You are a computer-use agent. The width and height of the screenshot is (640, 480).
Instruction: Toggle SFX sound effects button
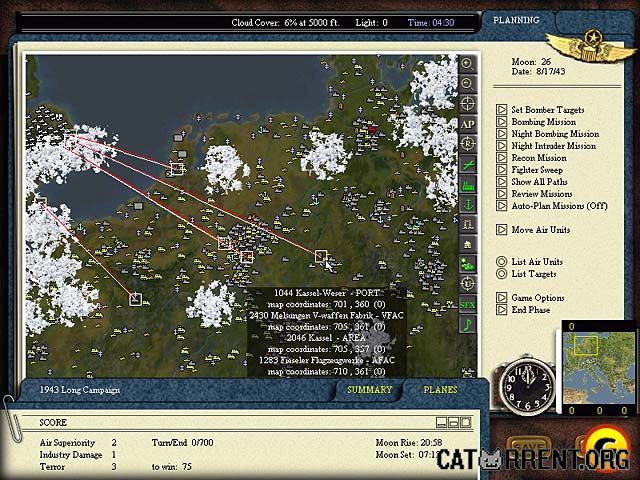pos(467,304)
